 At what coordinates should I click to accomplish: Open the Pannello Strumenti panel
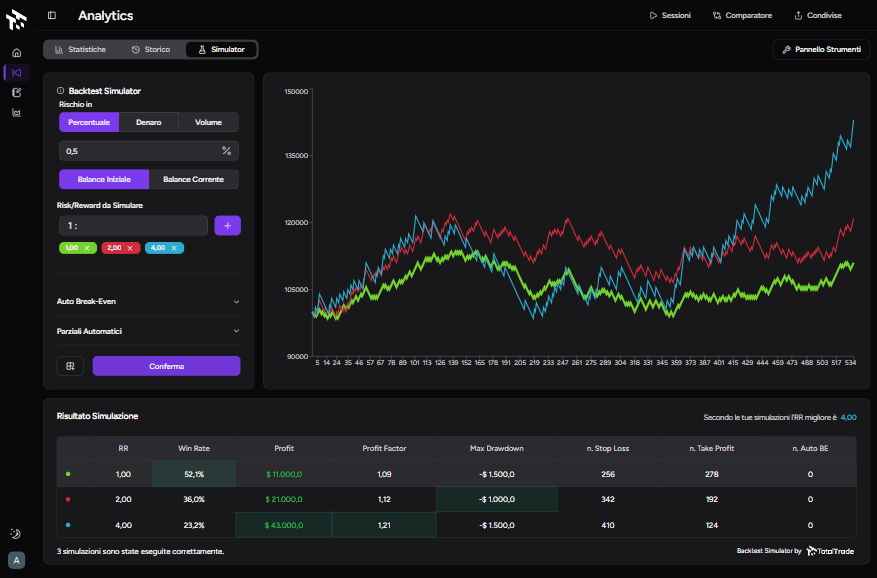coord(821,50)
